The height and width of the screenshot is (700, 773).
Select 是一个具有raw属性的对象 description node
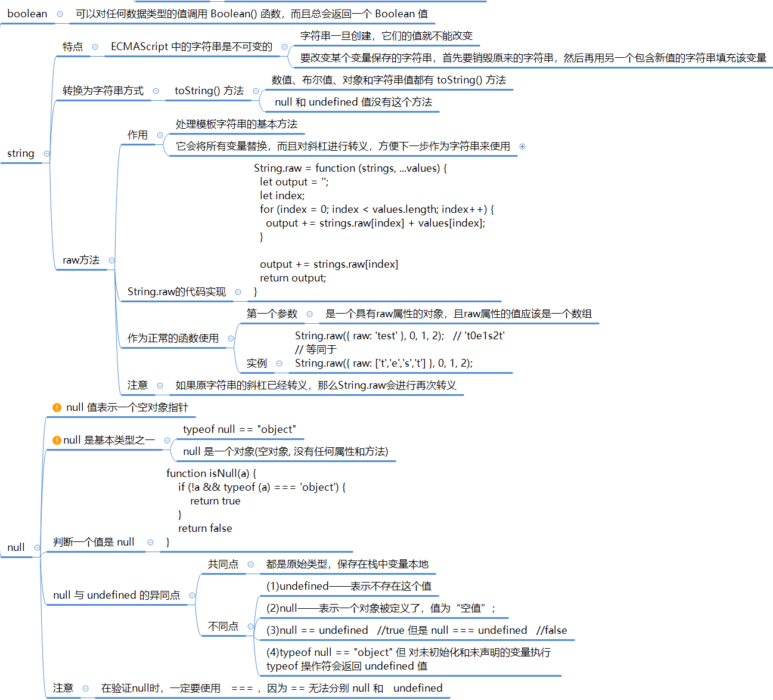459,314
